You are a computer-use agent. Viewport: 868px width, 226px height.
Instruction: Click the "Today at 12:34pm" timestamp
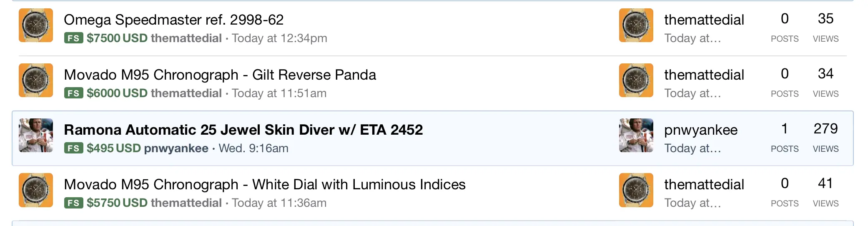click(x=279, y=38)
